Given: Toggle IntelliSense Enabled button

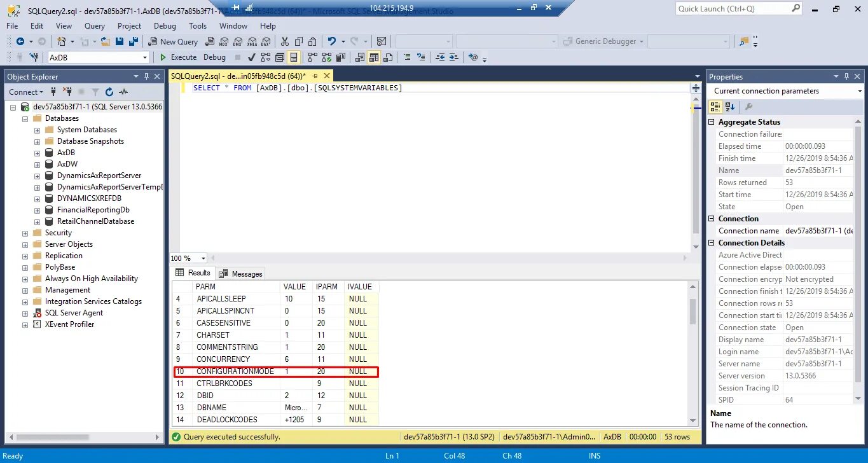Looking at the screenshot, I should (294, 57).
